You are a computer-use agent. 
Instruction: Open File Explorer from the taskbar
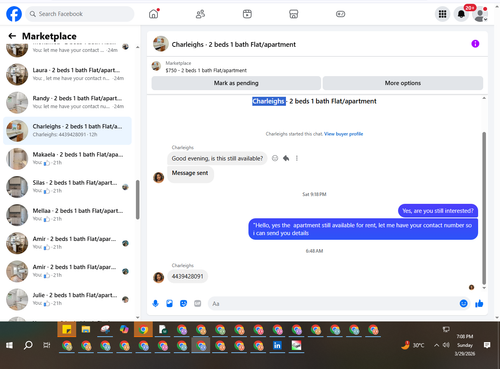click(x=86, y=330)
